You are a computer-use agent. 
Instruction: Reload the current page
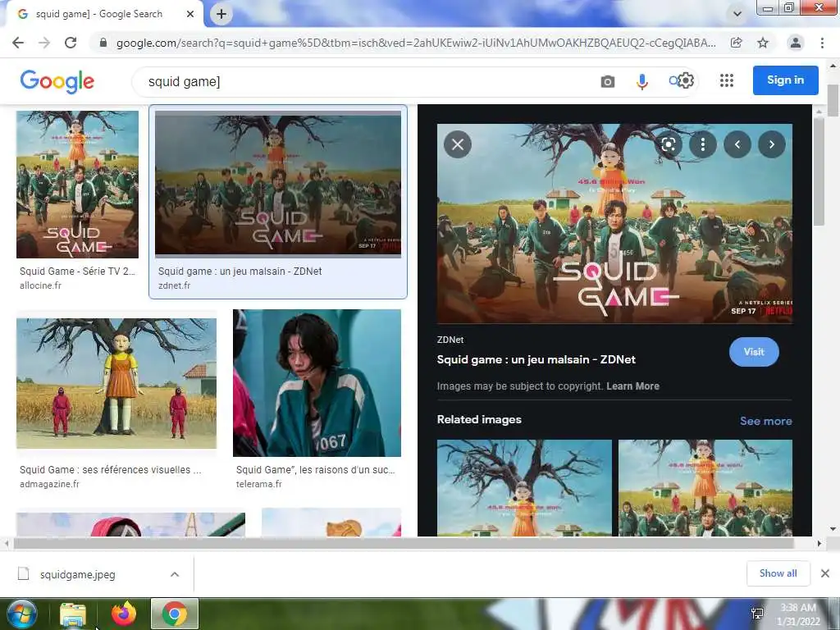tap(71, 43)
